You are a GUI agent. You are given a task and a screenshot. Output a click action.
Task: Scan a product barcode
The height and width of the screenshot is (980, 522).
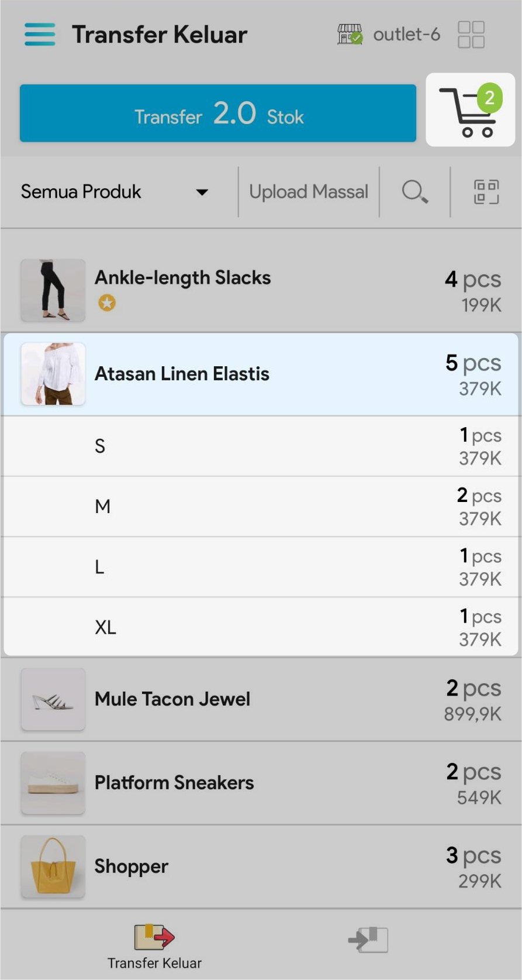coord(486,191)
